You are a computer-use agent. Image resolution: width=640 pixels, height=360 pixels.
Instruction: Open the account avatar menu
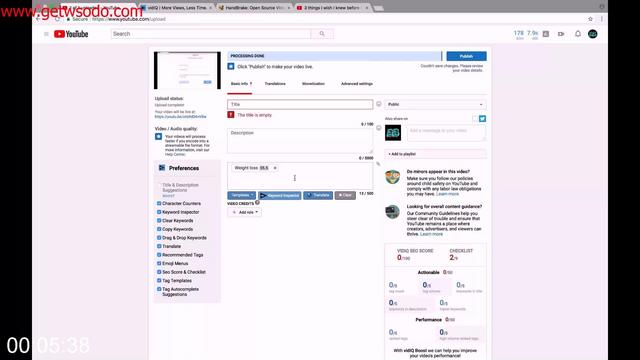click(x=593, y=34)
